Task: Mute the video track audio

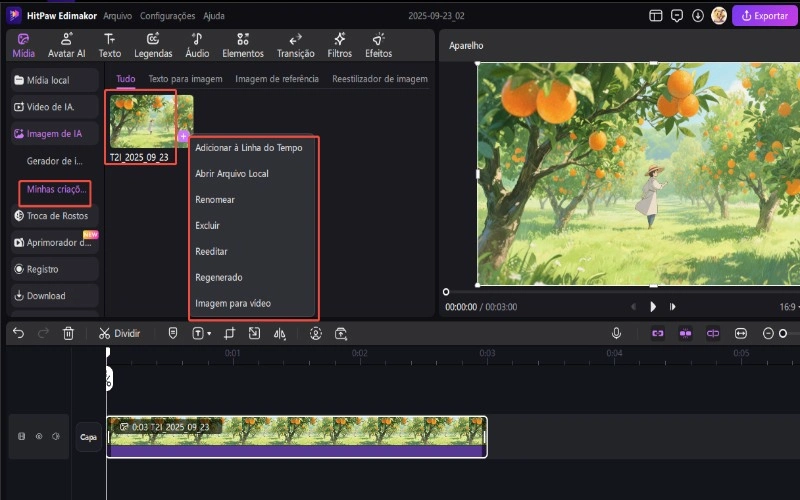Action: (x=56, y=436)
